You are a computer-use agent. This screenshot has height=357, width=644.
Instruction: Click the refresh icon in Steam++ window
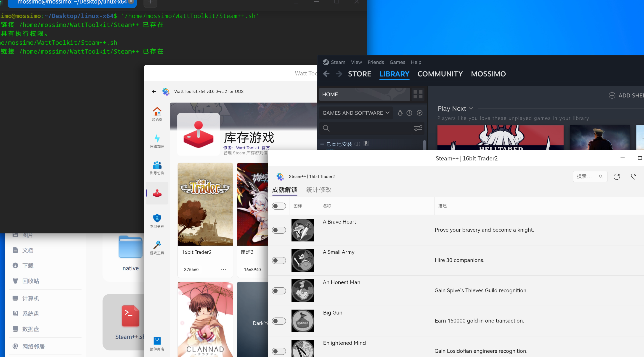point(617,176)
